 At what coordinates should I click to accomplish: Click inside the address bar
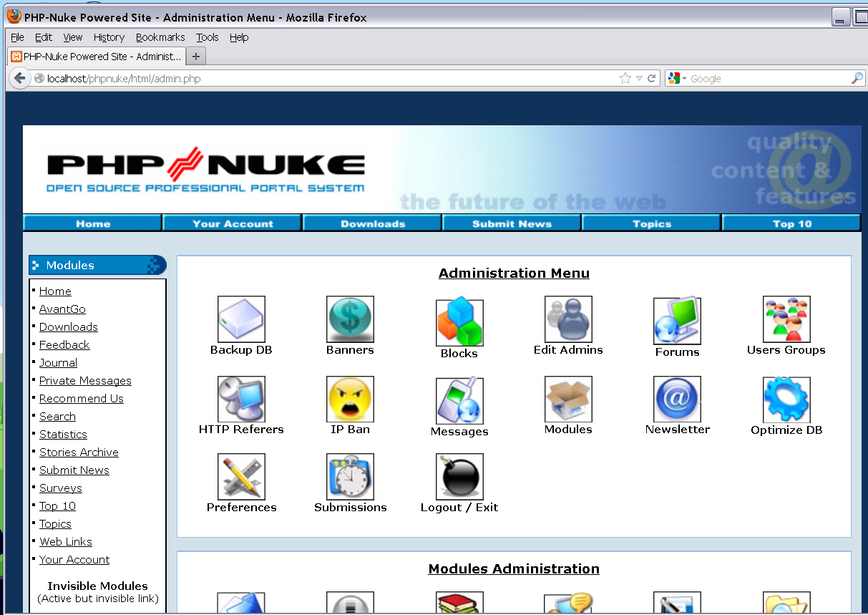286,78
